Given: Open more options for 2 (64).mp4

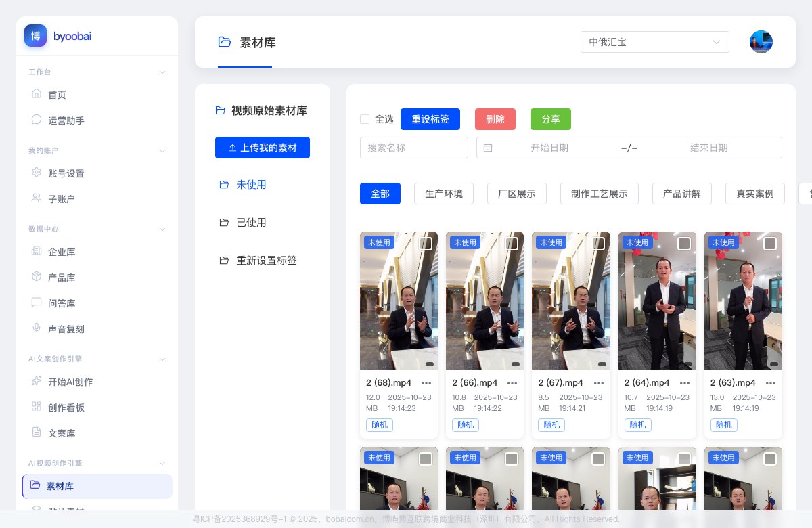Looking at the screenshot, I should [685, 383].
